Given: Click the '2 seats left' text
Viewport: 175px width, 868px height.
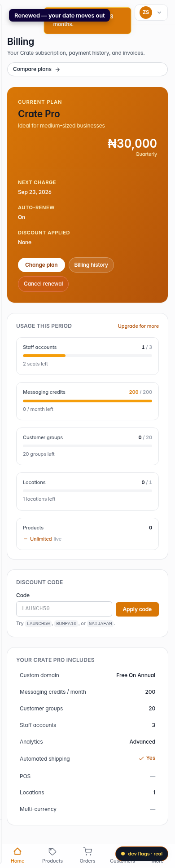Looking at the screenshot, I should point(35,364).
